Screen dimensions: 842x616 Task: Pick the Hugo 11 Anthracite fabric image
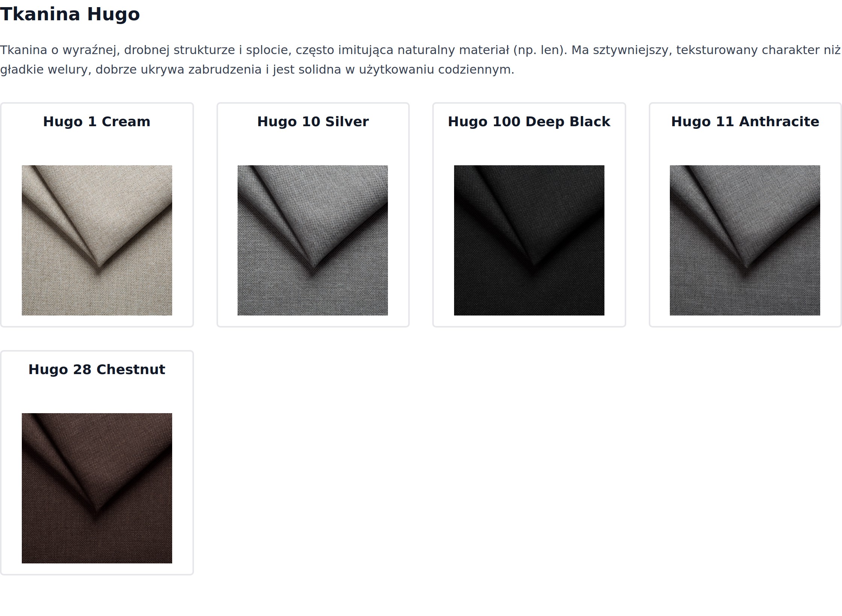(745, 240)
